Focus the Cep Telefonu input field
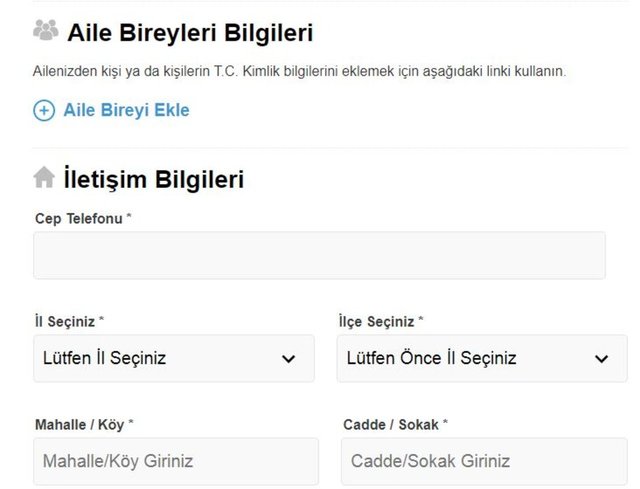 (319, 255)
